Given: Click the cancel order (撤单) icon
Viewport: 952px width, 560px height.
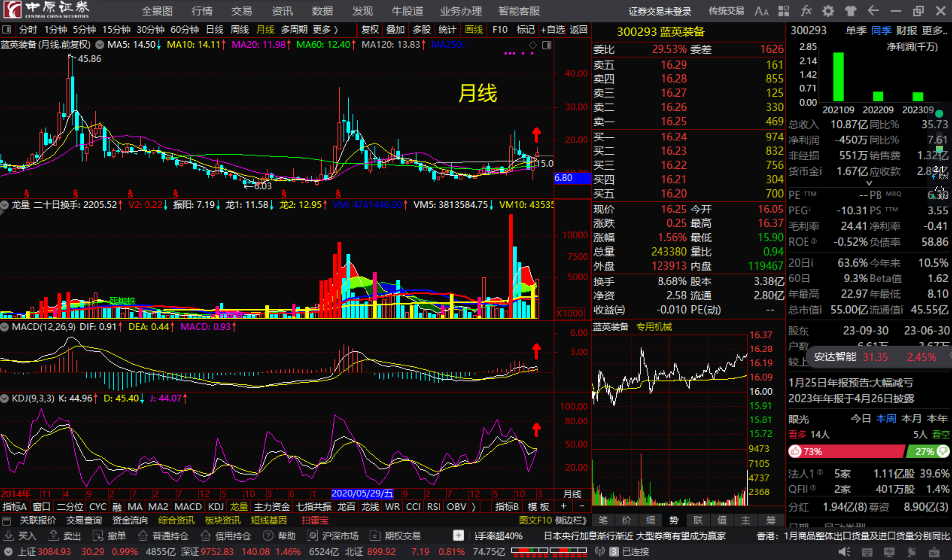Looking at the screenshot, I should [98, 536].
